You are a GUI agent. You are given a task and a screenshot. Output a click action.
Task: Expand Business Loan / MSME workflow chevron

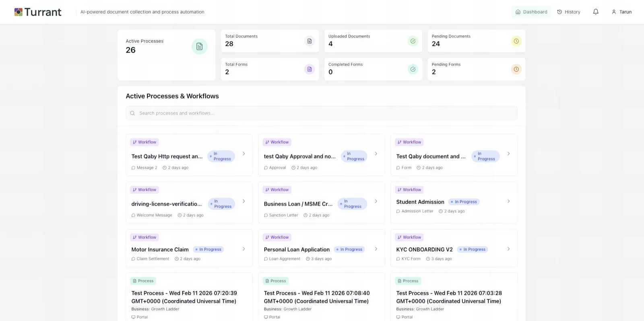point(376,201)
